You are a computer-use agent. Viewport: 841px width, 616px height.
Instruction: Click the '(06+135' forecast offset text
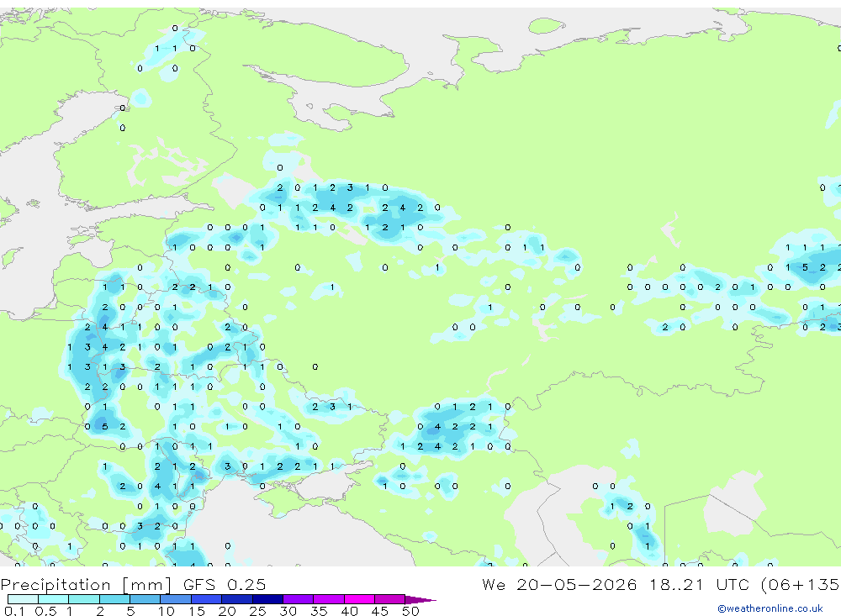[x=801, y=585]
